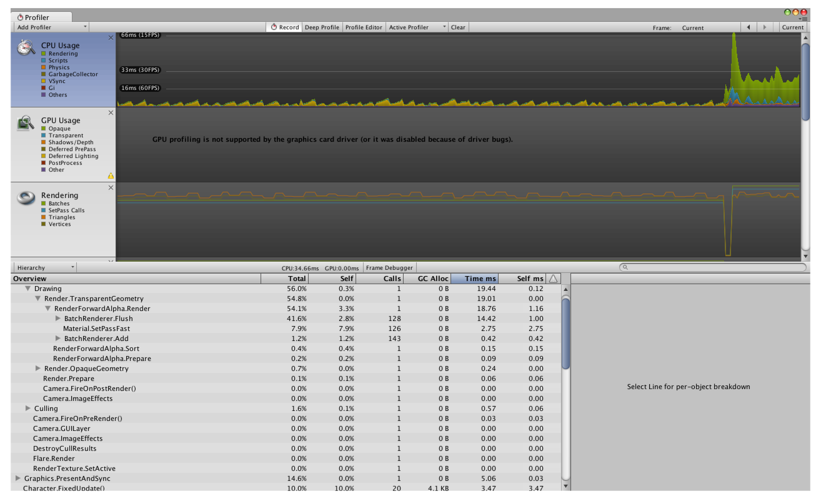Toggle VSync category in CPU Usage
This screenshot has height=504, width=821.
coord(43,81)
